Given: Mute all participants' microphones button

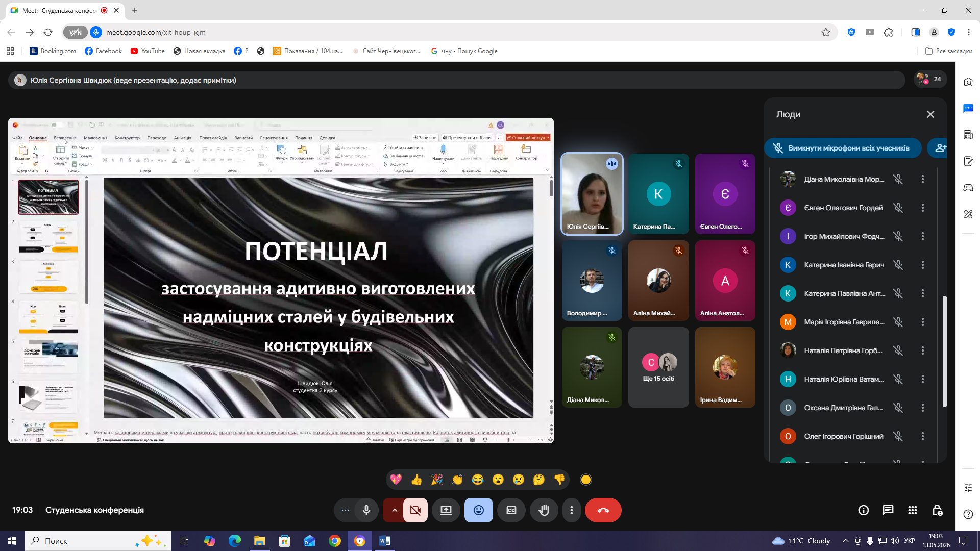Looking at the screenshot, I should point(843,148).
